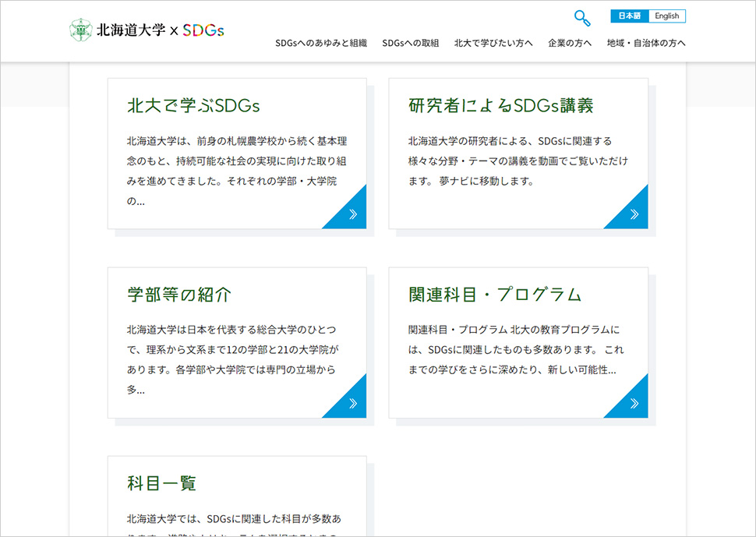Switch language to 日本語
This screenshot has height=537, width=756.
click(x=630, y=16)
